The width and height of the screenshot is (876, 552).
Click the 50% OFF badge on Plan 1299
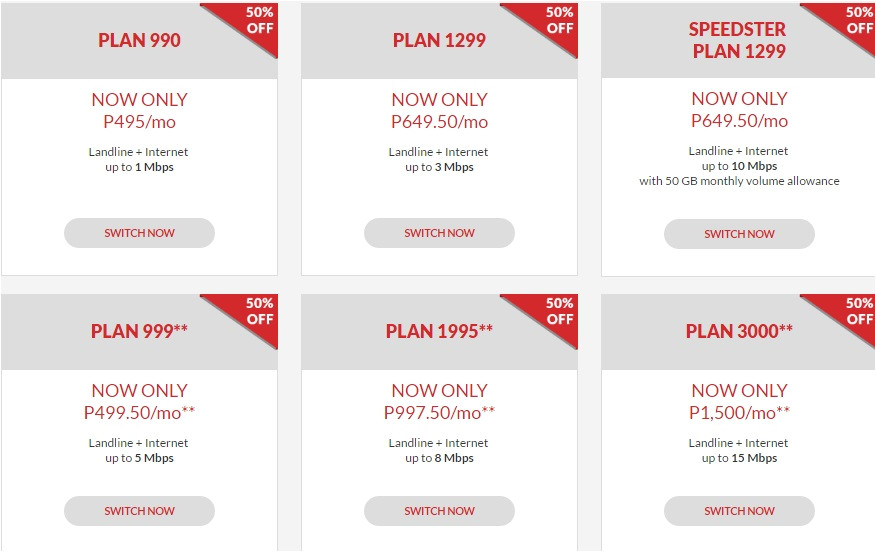click(557, 21)
